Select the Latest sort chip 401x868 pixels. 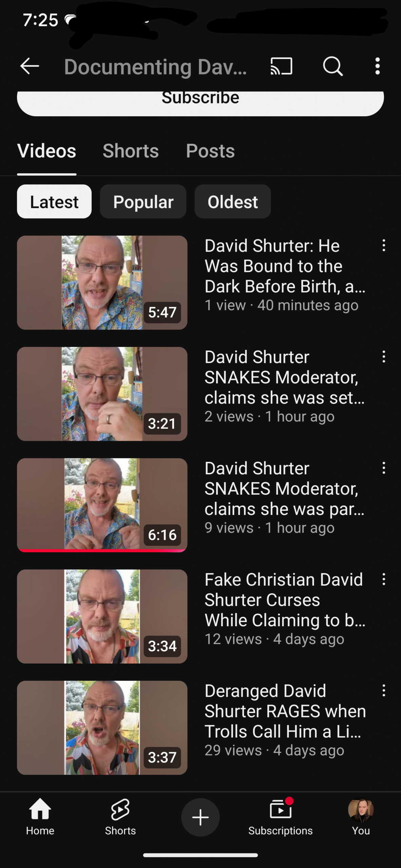[x=54, y=201]
